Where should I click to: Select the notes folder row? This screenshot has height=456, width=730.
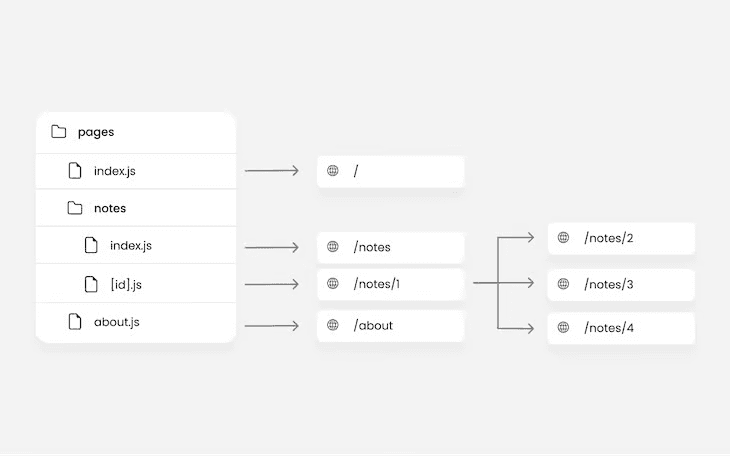tap(110, 209)
